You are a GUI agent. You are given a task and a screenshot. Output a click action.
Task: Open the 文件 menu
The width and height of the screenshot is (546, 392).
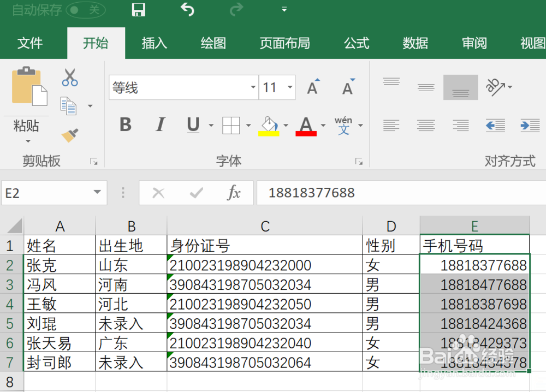point(31,43)
